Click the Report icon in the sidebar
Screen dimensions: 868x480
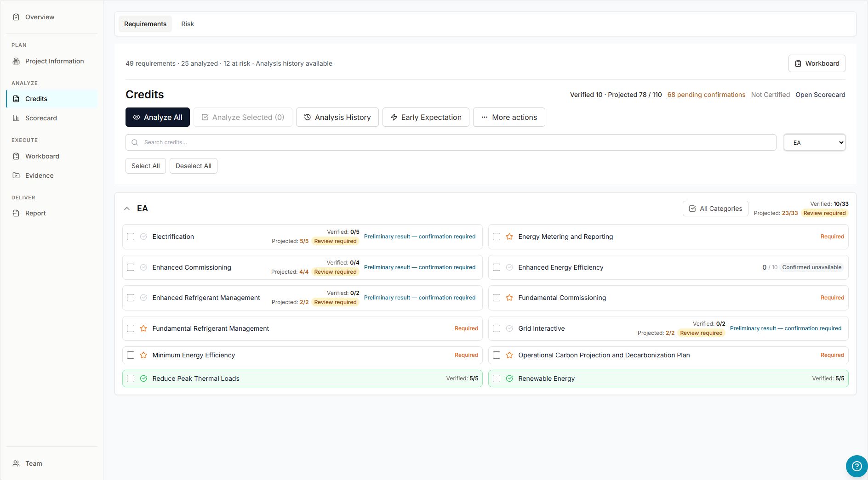pyautogui.click(x=16, y=213)
